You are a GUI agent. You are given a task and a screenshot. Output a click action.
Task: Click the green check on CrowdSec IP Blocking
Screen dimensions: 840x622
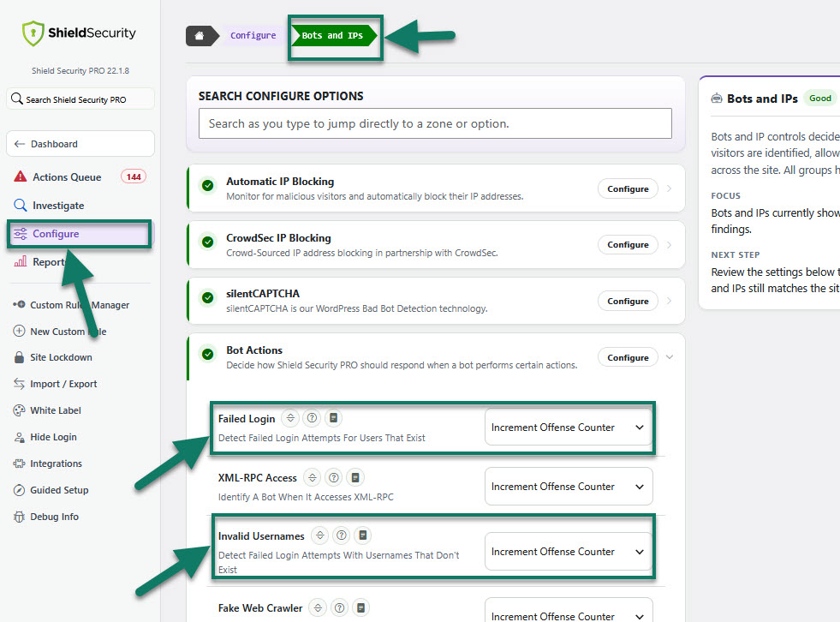tap(208, 242)
